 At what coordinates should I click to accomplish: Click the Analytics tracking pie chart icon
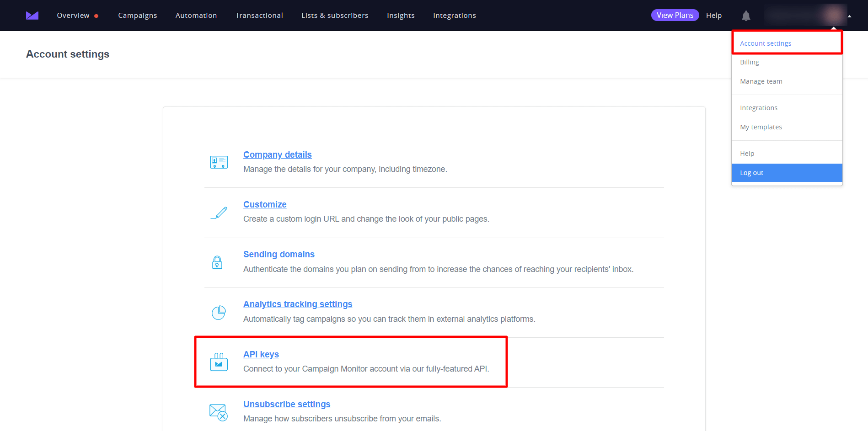click(219, 312)
